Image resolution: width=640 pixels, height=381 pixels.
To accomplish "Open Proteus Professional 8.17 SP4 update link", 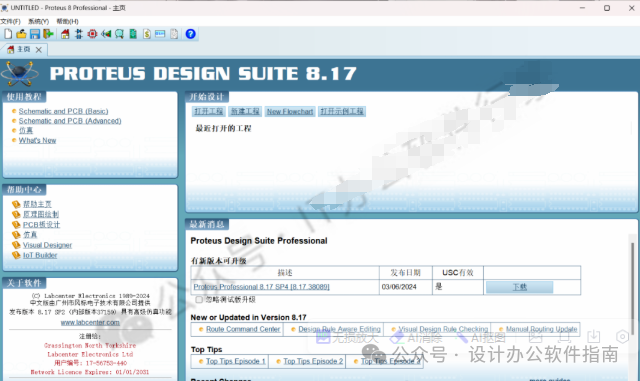I will (261, 287).
